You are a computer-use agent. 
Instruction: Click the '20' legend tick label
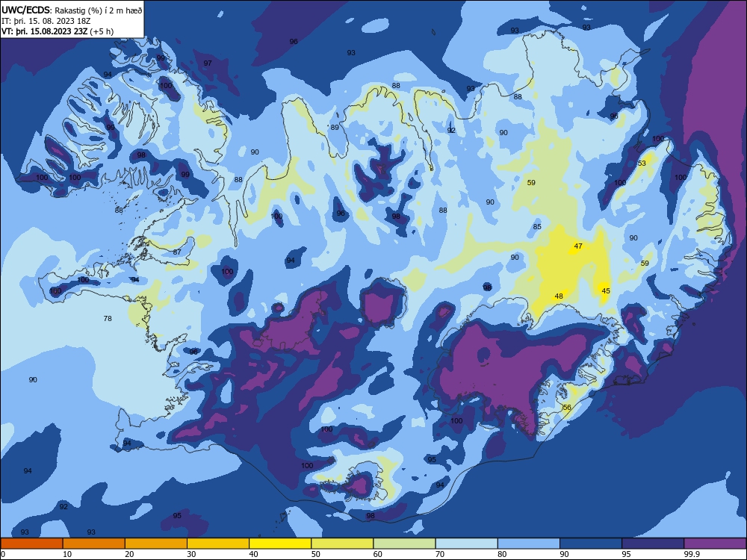point(129,554)
